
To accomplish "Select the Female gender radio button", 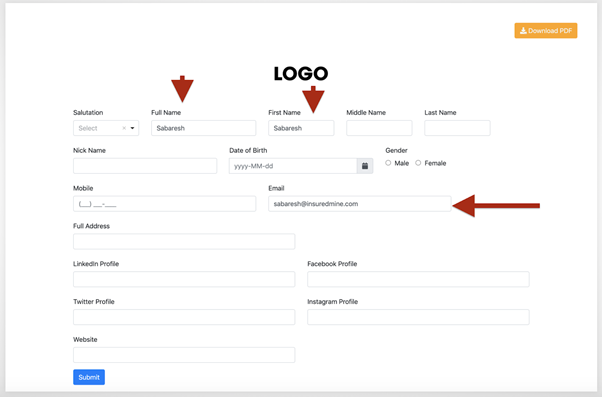I will click(x=418, y=163).
